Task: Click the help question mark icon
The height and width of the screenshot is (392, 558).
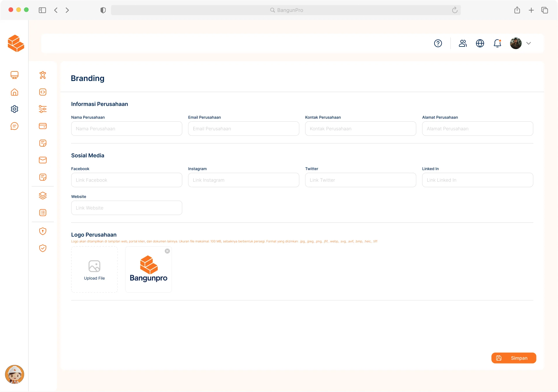Action: click(x=438, y=43)
